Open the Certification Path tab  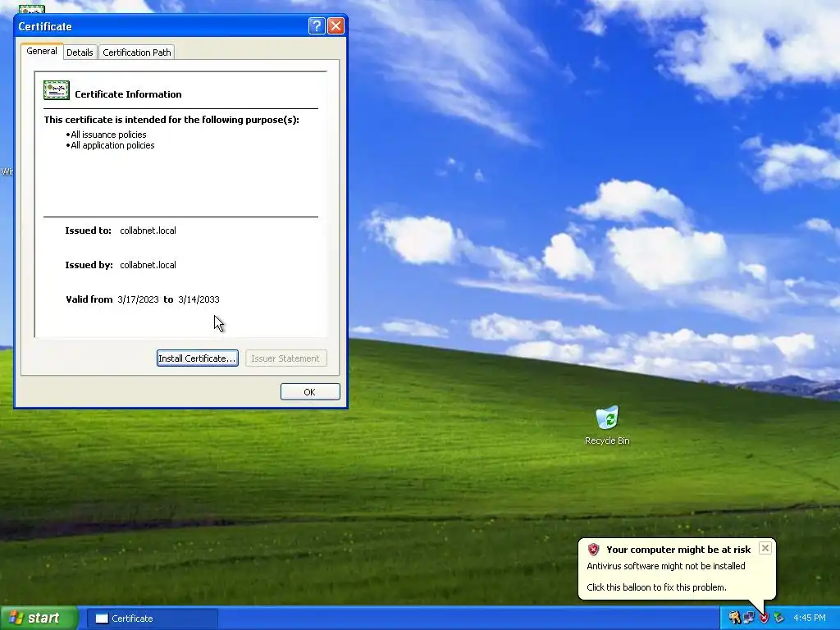click(137, 52)
